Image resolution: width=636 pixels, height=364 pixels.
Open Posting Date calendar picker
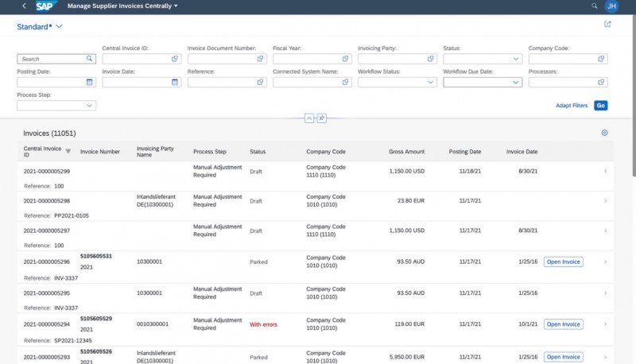[x=89, y=82]
